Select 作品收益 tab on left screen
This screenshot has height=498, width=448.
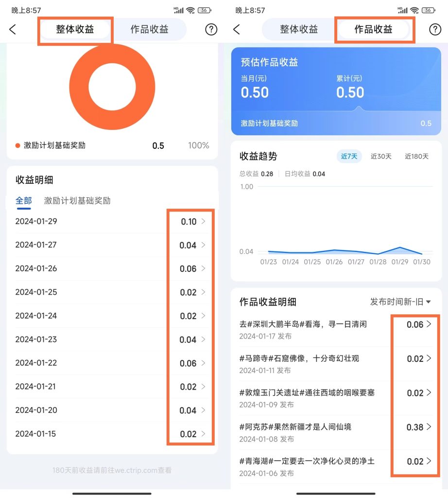(150, 30)
